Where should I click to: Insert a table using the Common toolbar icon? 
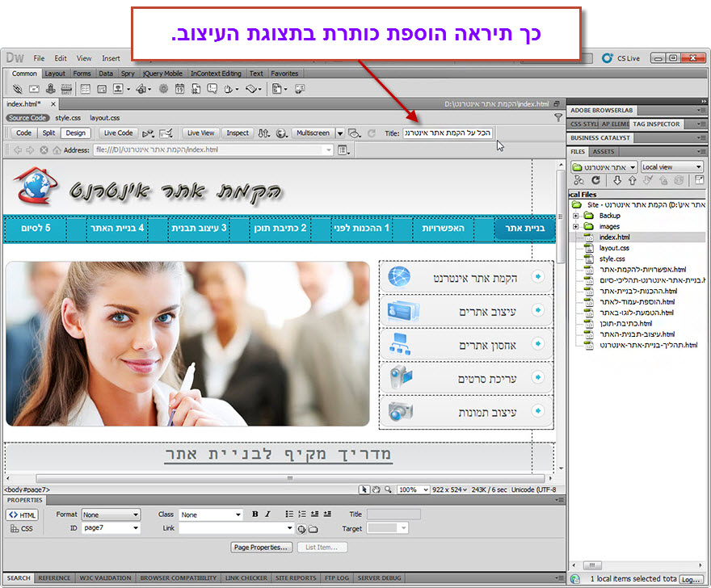click(x=86, y=89)
